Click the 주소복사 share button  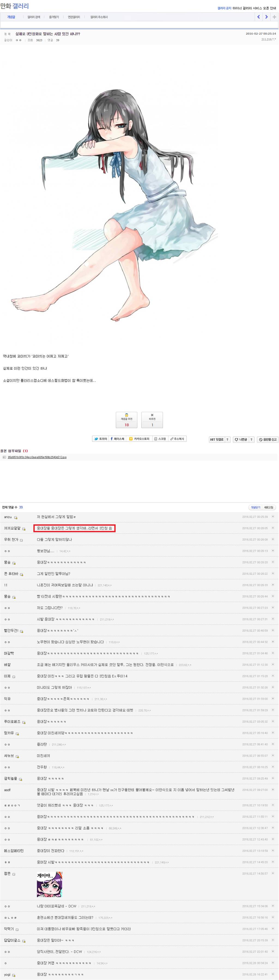(177, 439)
